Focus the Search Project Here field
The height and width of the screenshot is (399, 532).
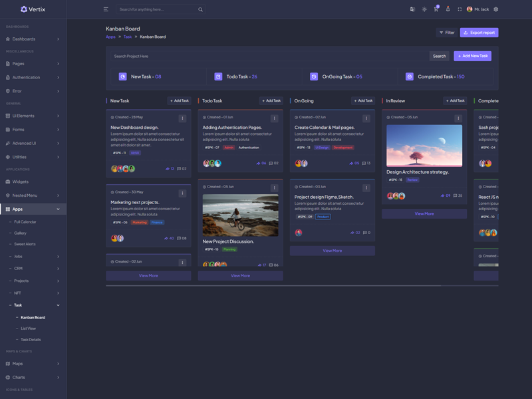tap(270, 57)
